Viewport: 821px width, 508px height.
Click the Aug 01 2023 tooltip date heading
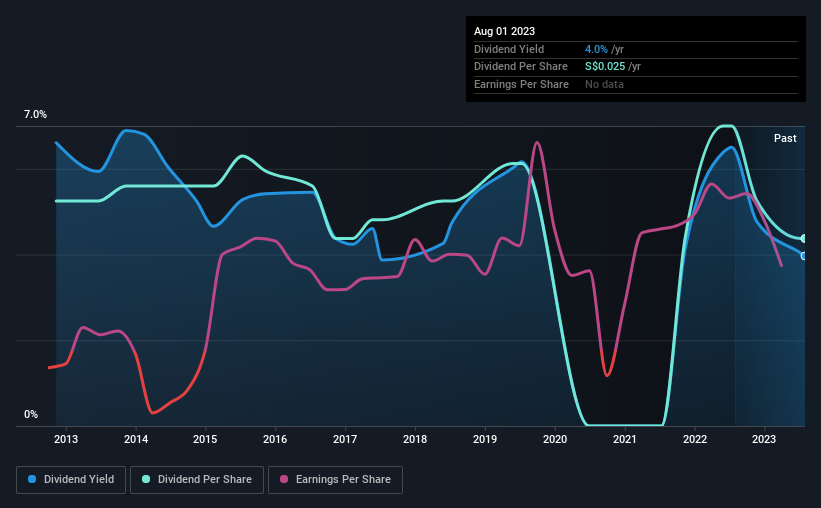coord(504,31)
